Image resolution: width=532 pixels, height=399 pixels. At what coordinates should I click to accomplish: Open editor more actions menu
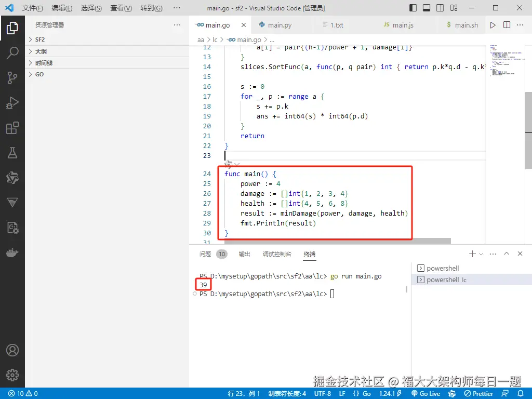point(520,25)
